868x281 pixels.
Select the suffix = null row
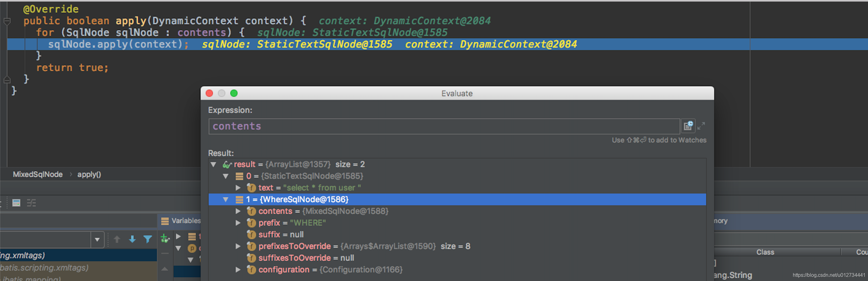point(457,235)
